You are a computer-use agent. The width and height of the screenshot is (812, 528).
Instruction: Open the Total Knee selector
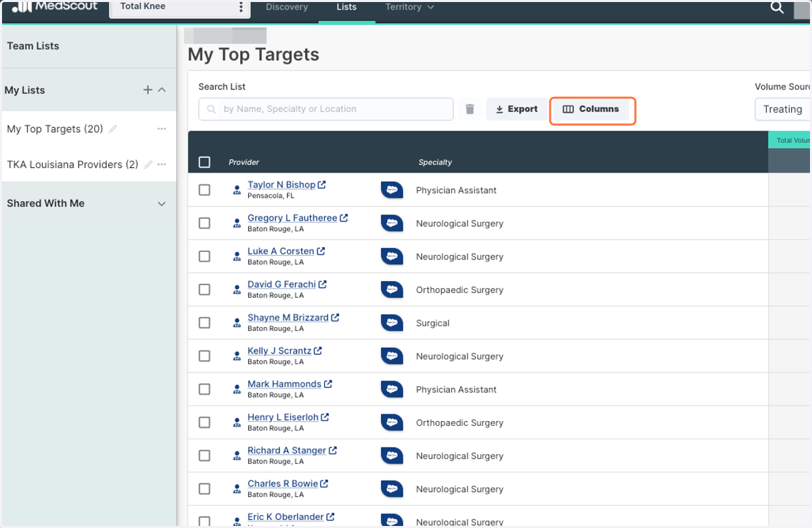point(179,7)
